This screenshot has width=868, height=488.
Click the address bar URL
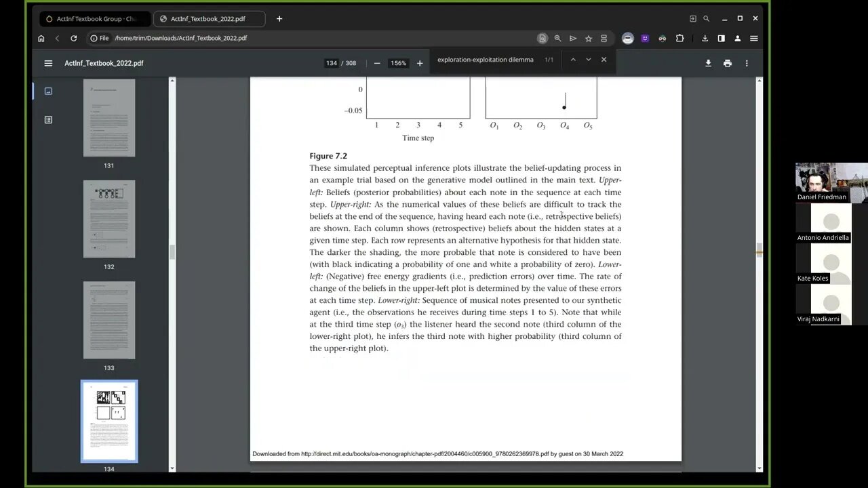[x=181, y=38]
